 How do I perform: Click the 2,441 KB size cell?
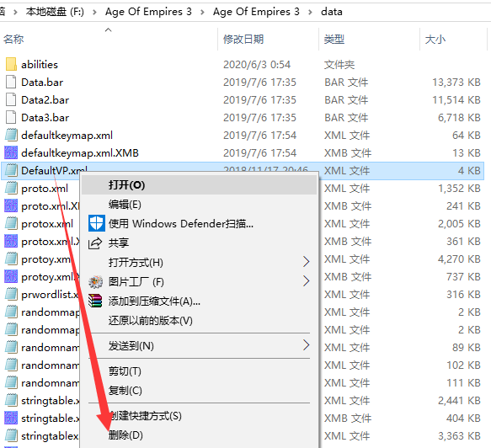pos(459,400)
